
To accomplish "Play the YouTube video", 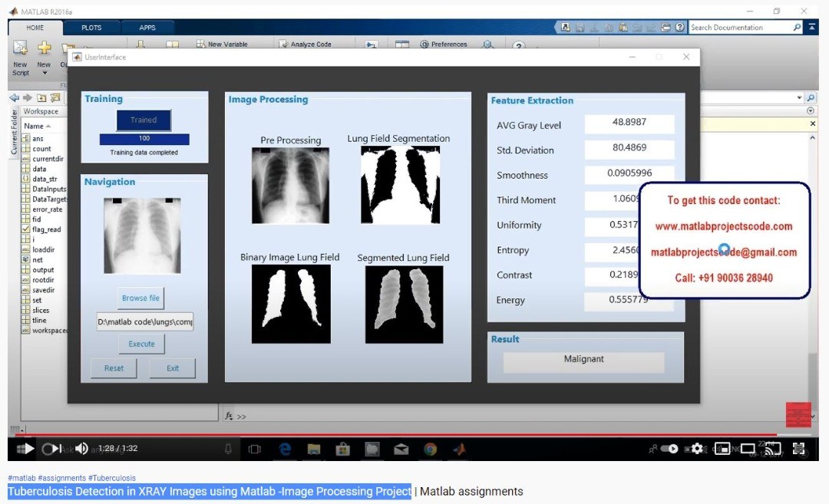I will pos(28,449).
